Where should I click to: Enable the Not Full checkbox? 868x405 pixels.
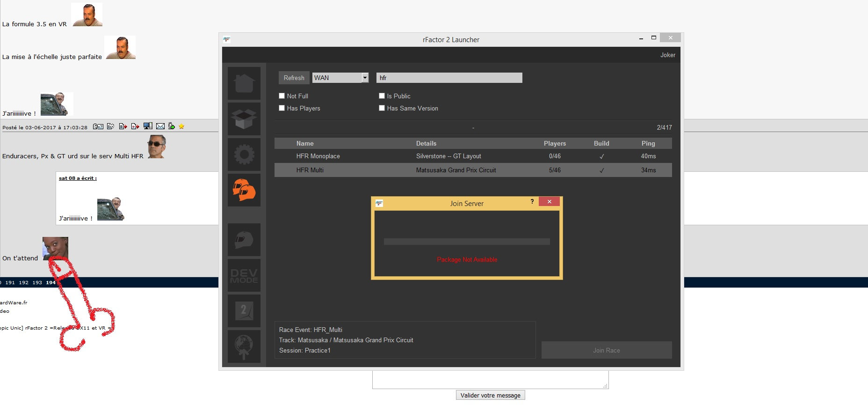(x=282, y=96)
